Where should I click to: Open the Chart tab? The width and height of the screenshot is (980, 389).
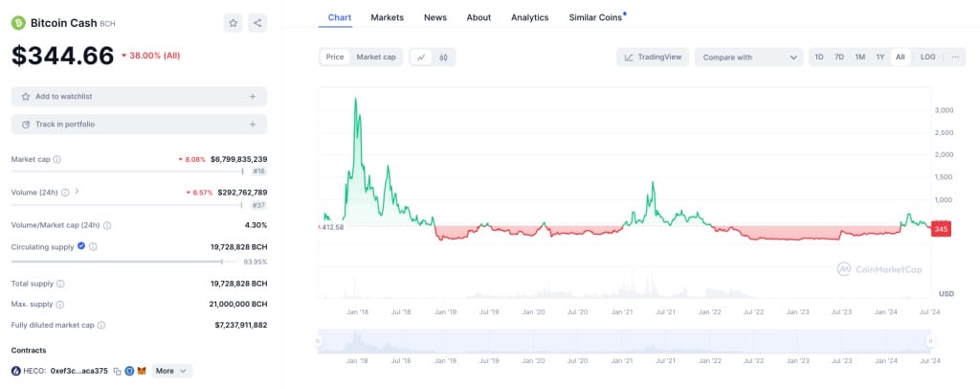[340, 17]
